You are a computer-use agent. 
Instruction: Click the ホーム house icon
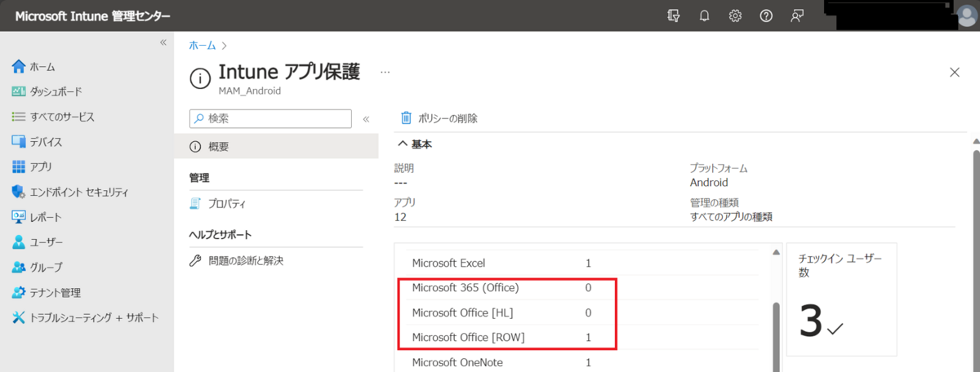(19, 67)
